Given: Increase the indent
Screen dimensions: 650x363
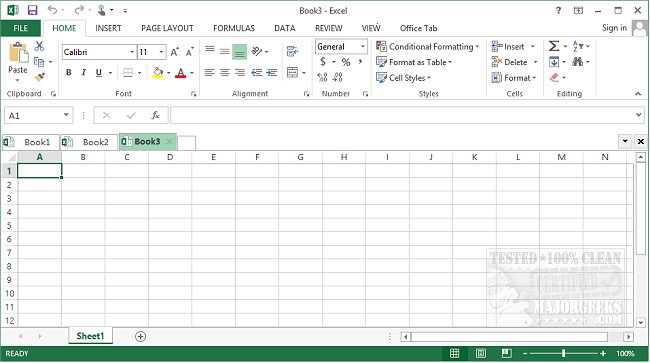Looking at the screenshot, I should pos(272,73).
